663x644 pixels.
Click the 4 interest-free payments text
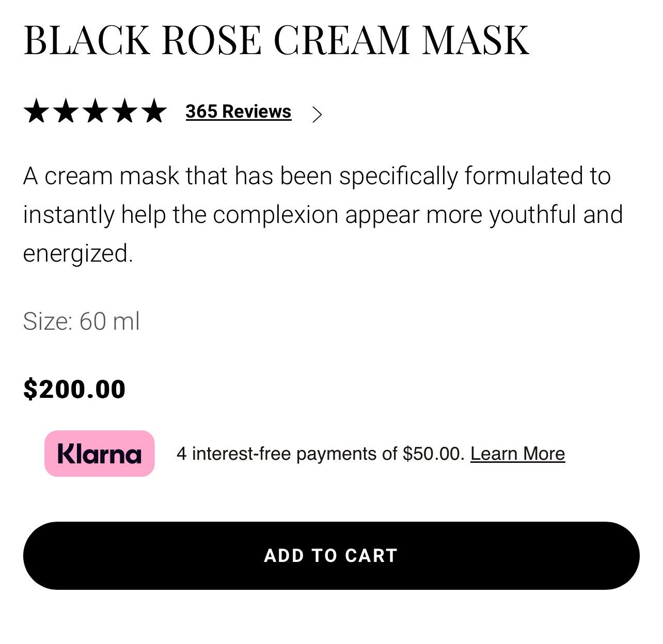321,454
